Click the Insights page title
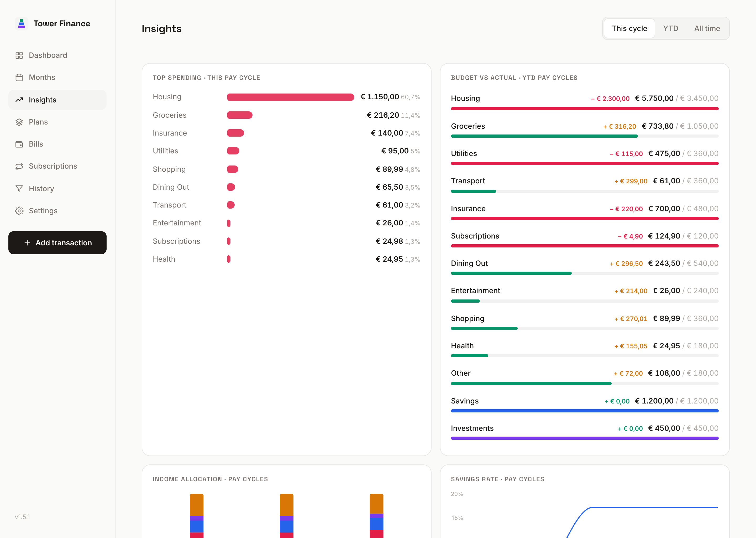756x538 pixels. coord(161,28)
